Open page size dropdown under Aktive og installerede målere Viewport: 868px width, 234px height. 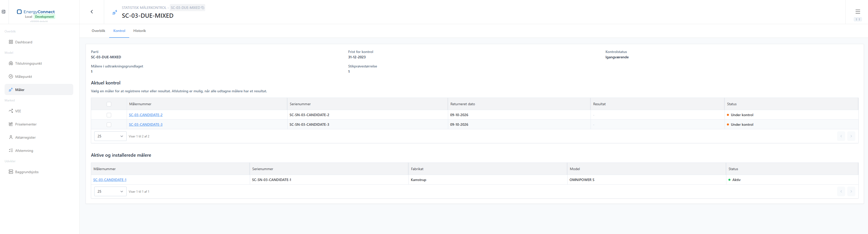pyautogui.click(x=110, y=191)
